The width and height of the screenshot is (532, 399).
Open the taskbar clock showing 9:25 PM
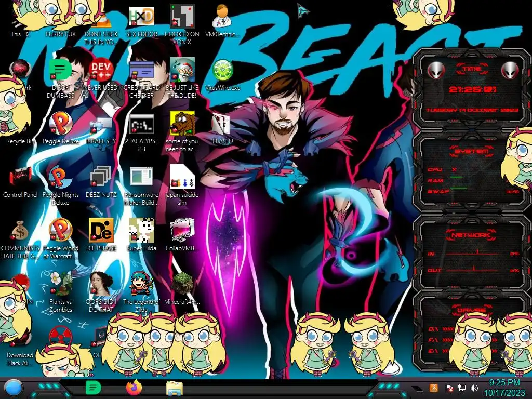click(x=504, y=388)
